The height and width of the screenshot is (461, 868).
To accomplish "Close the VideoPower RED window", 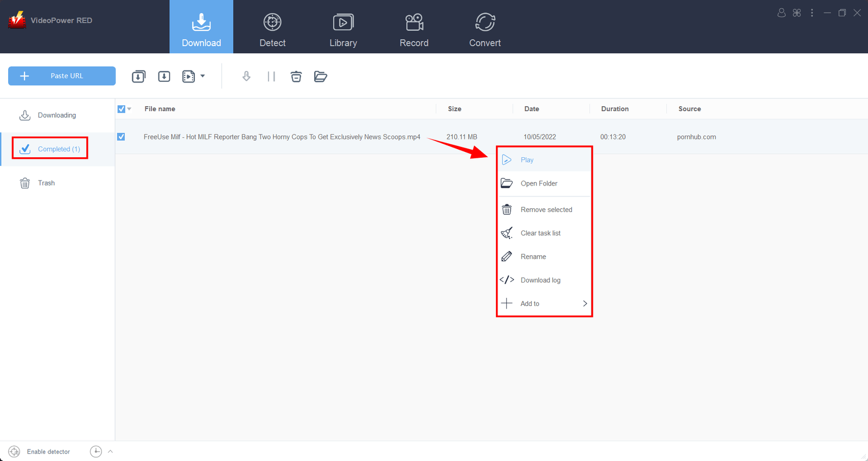I will (x=857, y=12).
